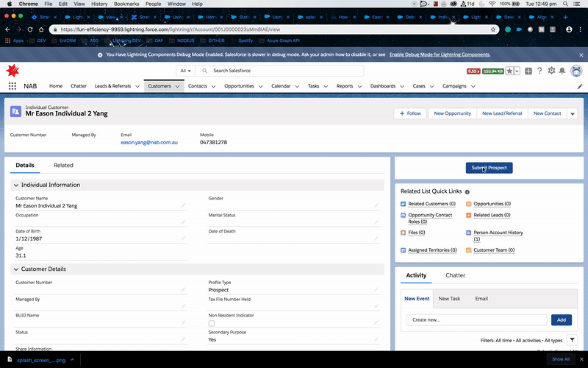
Task: Open the Setup gear icon
Action: click(x=551, y=71)
